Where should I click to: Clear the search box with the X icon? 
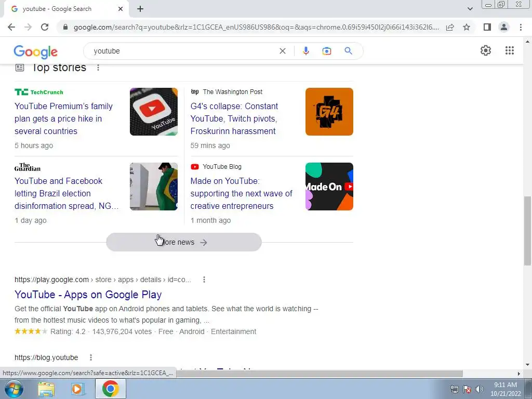(x=282, y=51)
